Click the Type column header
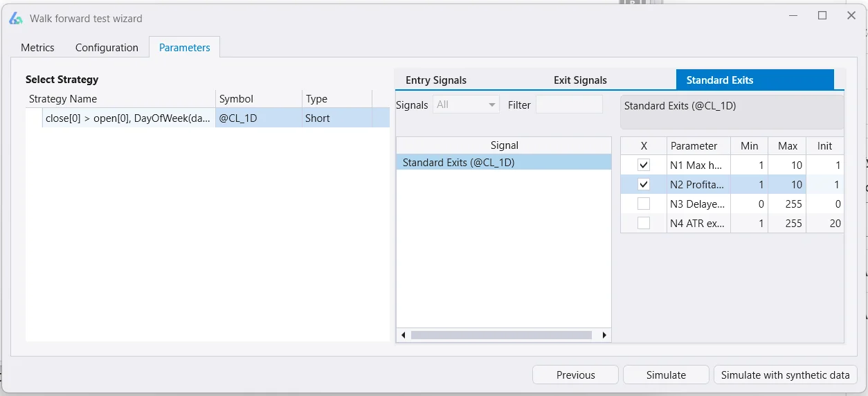868x396 pixels. tap(337, 99)
